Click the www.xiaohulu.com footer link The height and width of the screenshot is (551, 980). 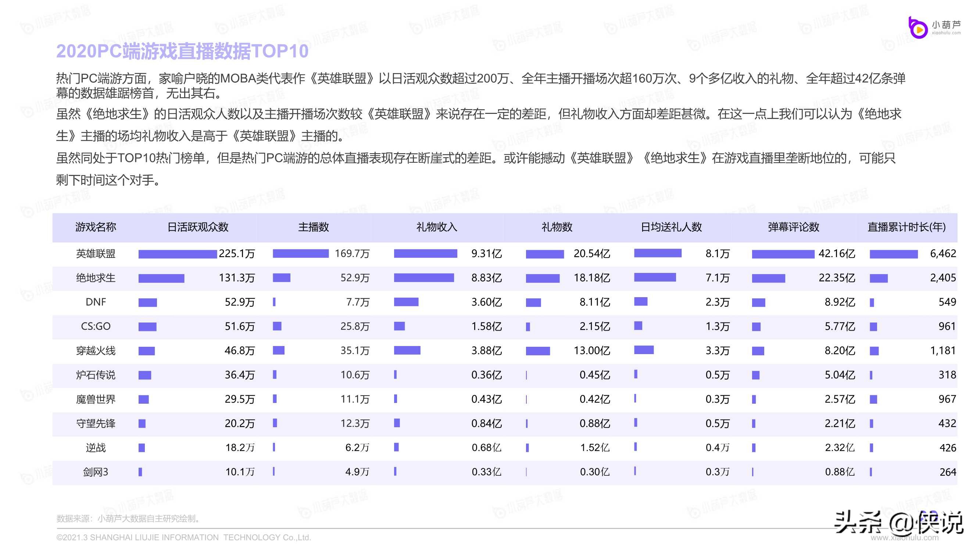point(904,538)
